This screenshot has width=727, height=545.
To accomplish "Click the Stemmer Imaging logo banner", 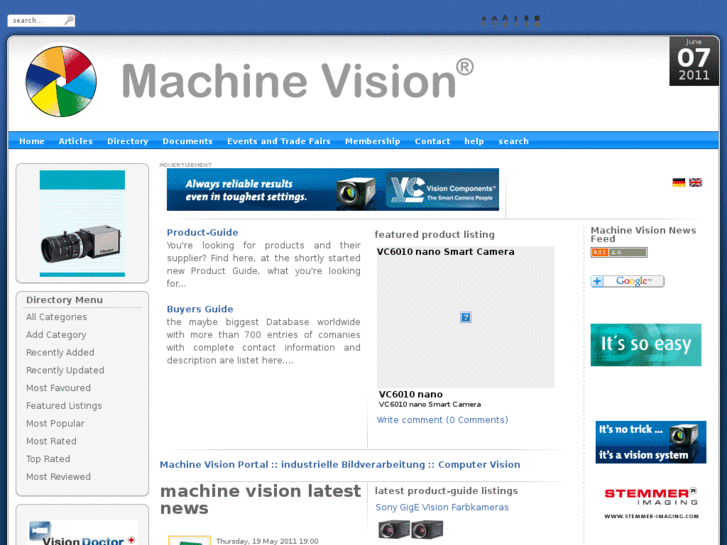I will point(651,503).
